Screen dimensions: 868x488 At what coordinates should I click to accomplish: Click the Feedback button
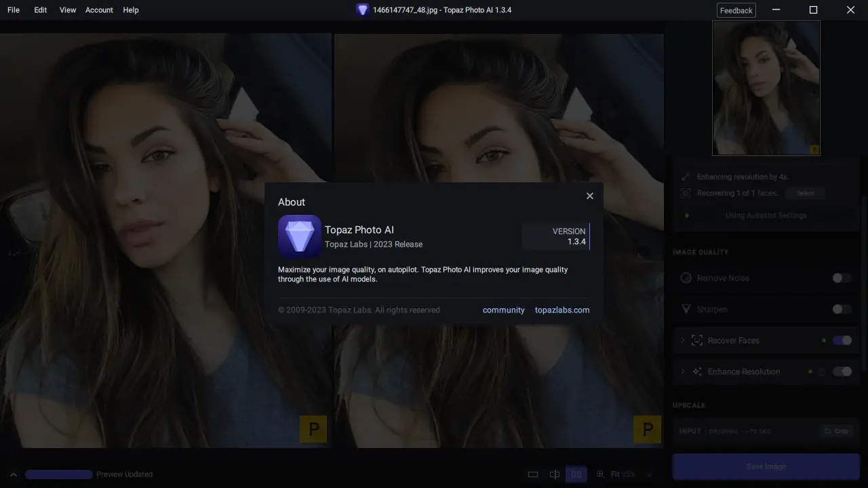[x=736, y=10]
